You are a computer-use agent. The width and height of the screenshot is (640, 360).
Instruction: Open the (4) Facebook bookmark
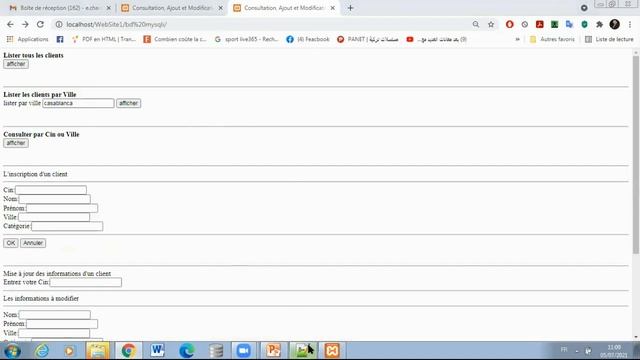[308, 39]
